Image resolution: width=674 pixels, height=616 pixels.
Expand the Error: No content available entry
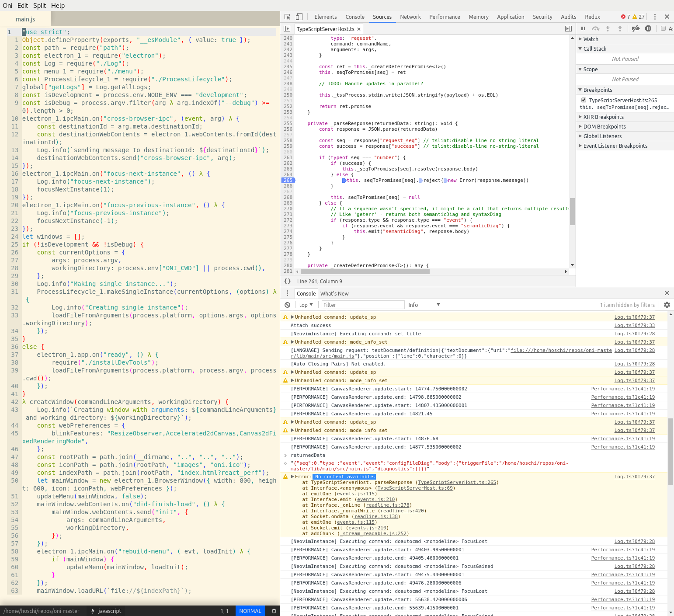click(x=292, y=477)
